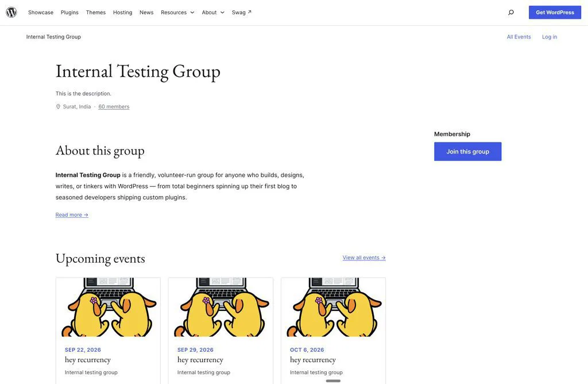Open Themes in the top navigation
The height and width of the screenshot is (384, 588).
(96, 13)
